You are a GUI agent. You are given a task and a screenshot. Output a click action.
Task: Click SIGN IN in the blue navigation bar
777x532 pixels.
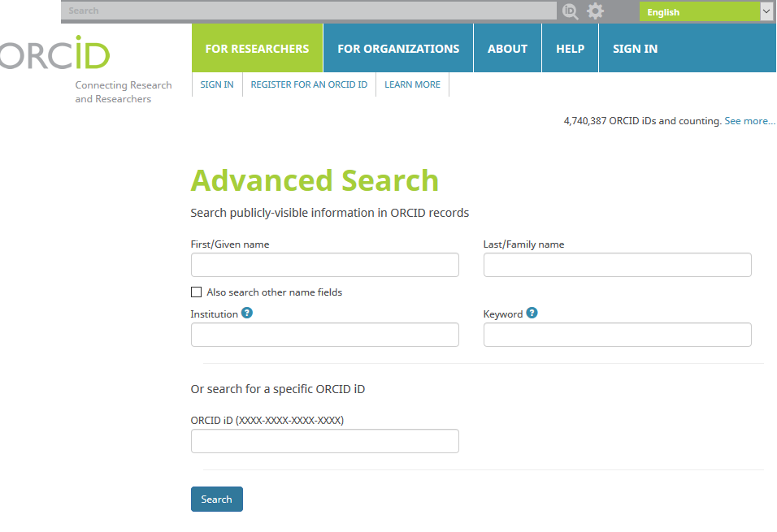click(635, 49)
